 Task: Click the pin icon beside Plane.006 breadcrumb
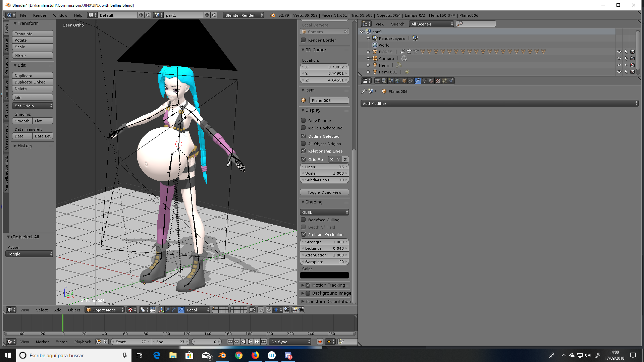364,91
